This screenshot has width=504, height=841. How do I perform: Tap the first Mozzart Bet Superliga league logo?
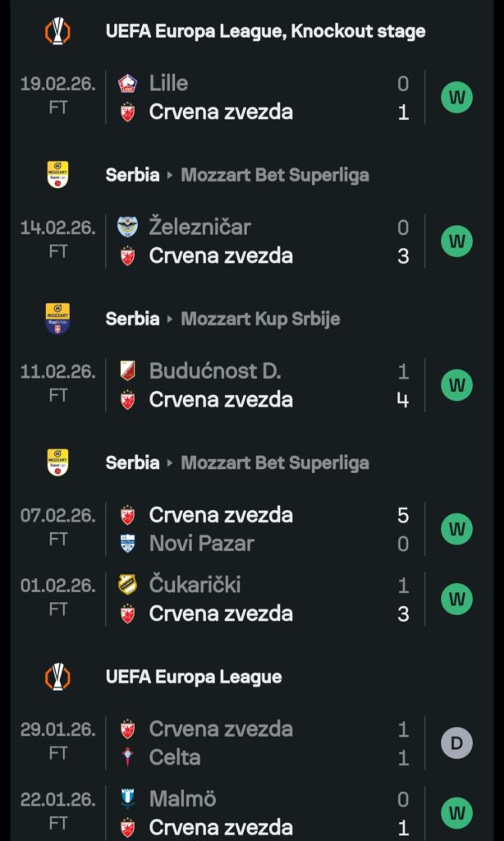coord(57,175)
